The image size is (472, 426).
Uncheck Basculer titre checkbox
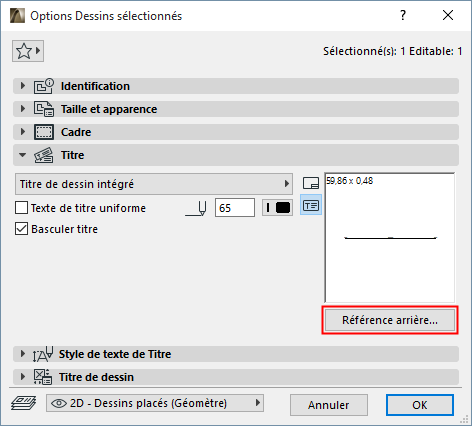pyautogui.click(x=21, y=229)
